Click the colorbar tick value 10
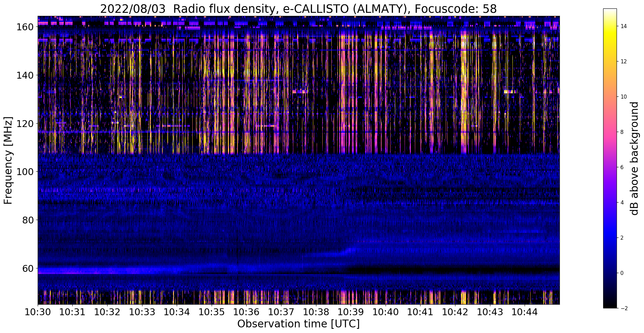The image size is (644, 333). (624, 97)
